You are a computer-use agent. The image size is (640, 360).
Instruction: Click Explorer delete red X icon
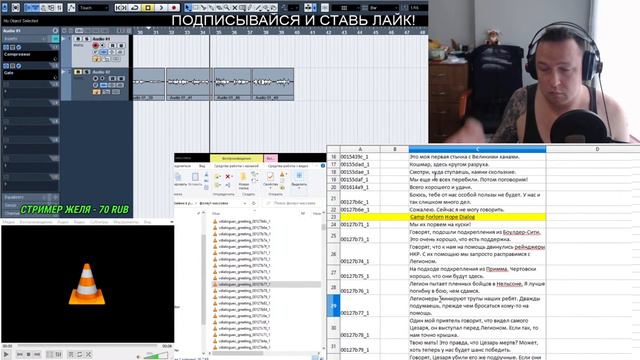click(229, 177)
